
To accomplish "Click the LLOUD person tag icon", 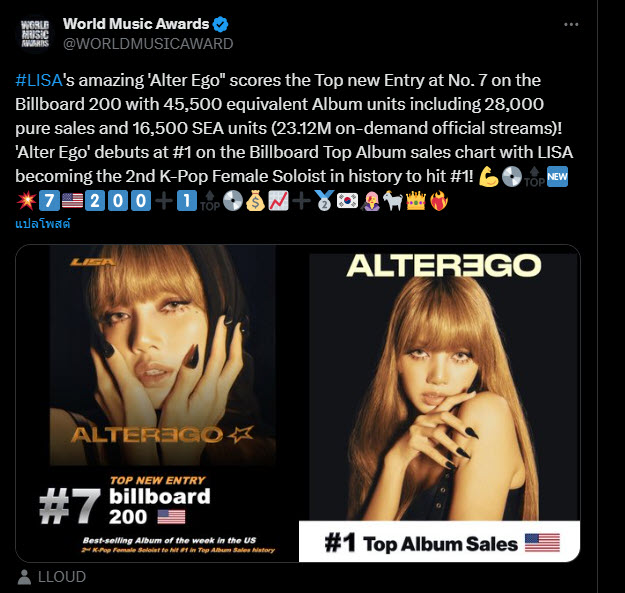I will [x=24, y=577].
